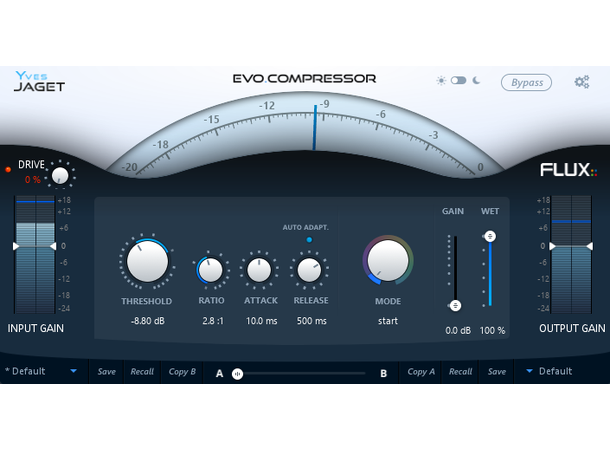Image resolution: width=610 pixels, height=450 pixels.
Task: Click the Threshold knob
Action: click(x=147, y=261)
